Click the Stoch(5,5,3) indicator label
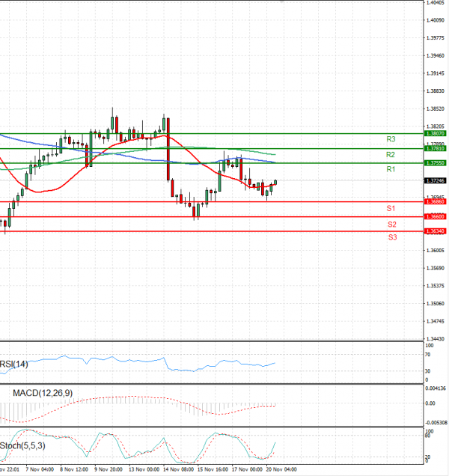The width and height of the screenshot is (449, 476). pos(22,445)
